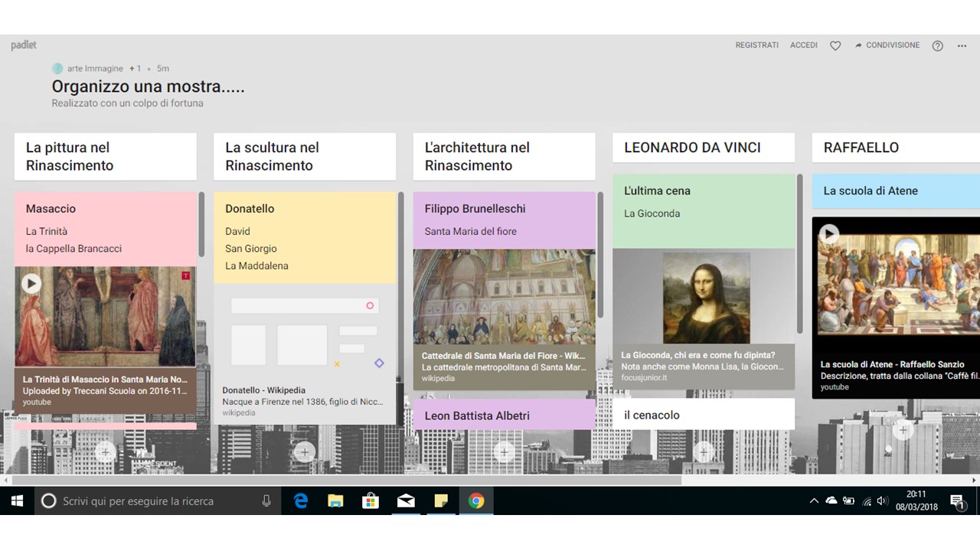
Task: Click RAFFAELLO column header
Action: [896, 148]
